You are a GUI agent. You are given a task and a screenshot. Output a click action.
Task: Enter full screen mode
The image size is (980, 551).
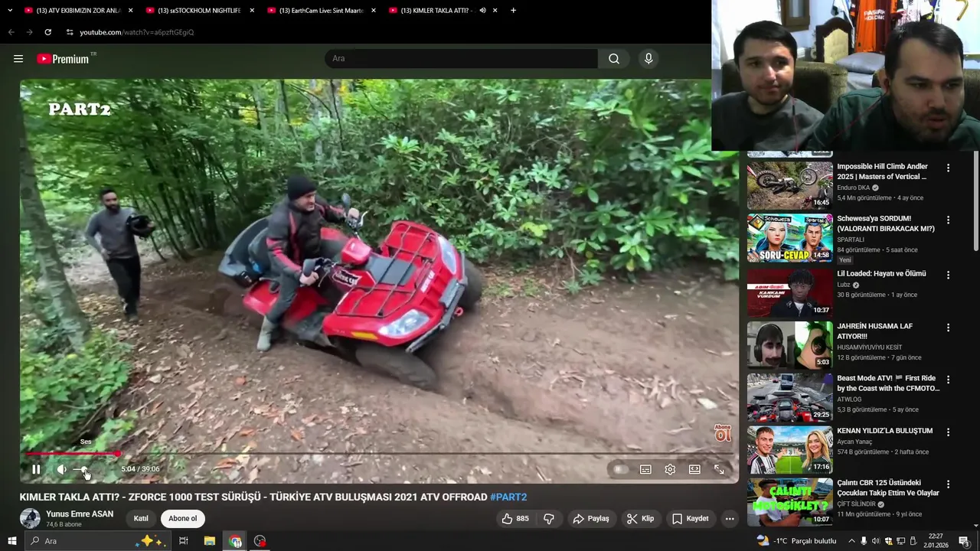[719, 469]
